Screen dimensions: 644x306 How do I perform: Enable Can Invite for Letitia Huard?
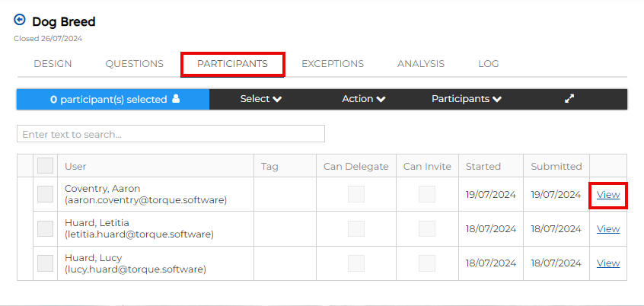[x=427, y=228]
